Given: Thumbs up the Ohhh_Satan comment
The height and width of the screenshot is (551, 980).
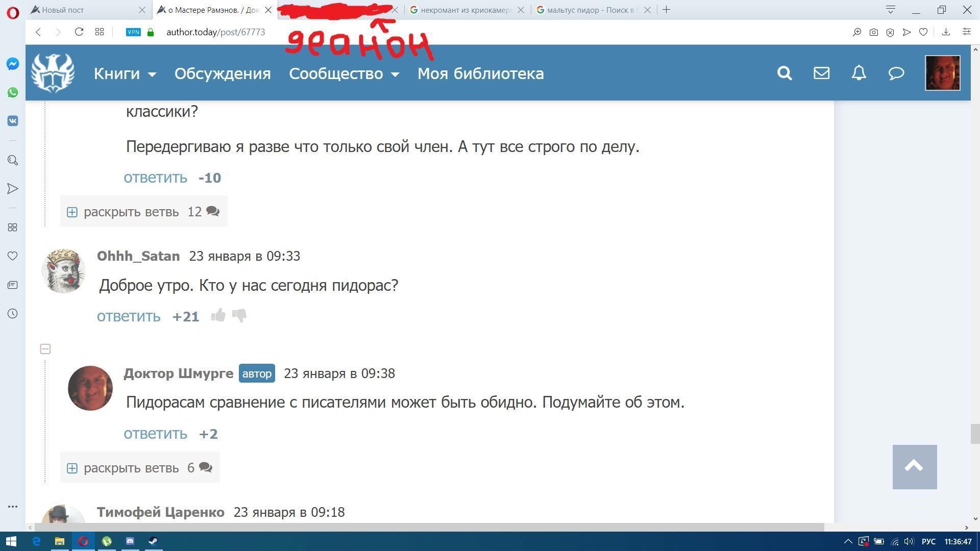Looking at the screenshot, I should 218,315.
